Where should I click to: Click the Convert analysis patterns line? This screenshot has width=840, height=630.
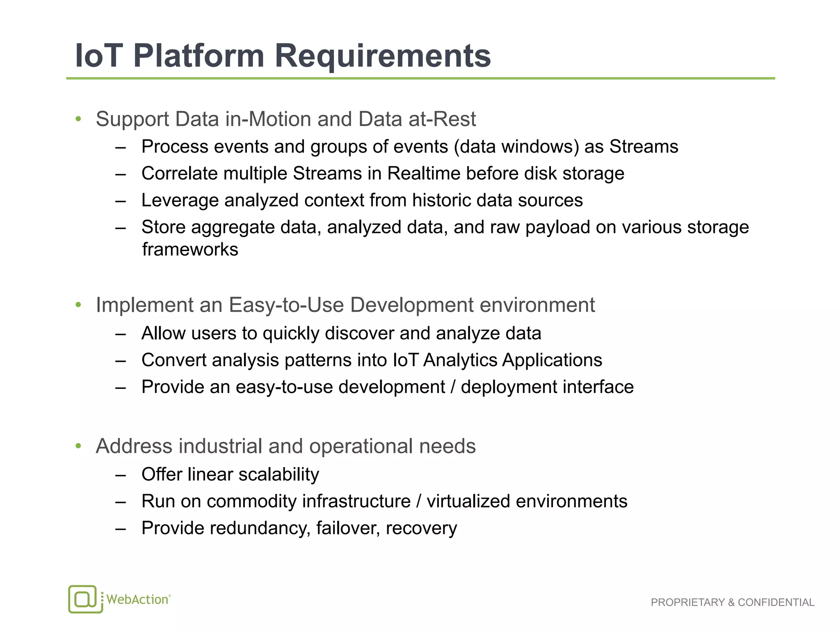(x=371, y=360)
